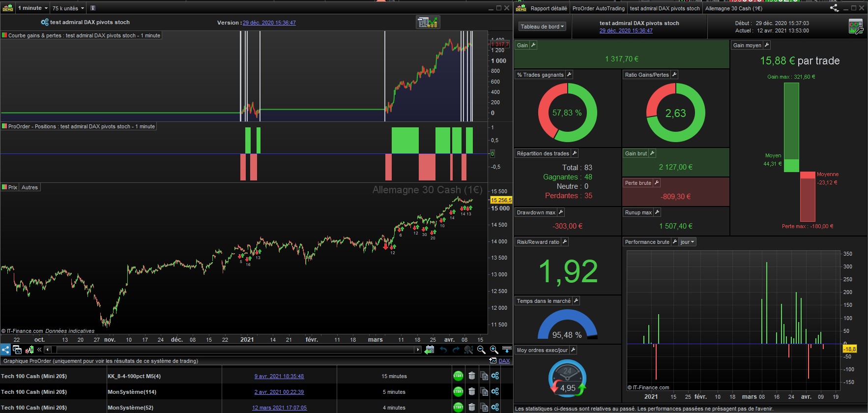Click the wrench next to Gain moyen

[x=767, y=45]
